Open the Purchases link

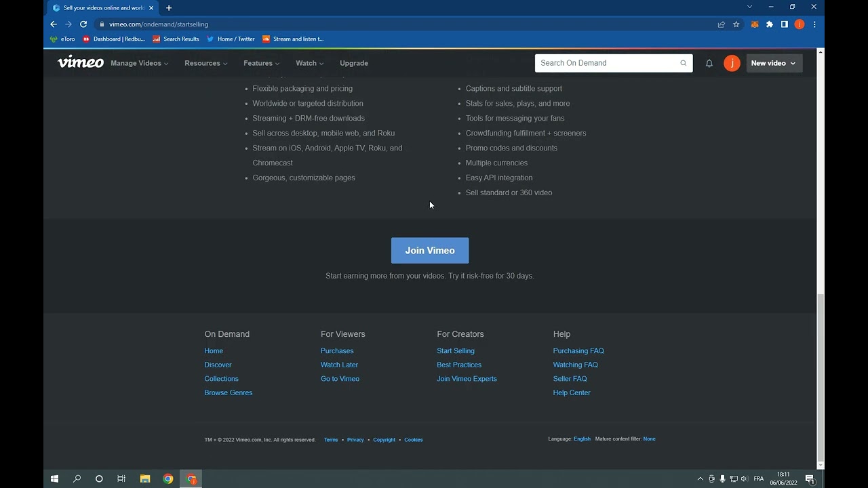[337, 350]
